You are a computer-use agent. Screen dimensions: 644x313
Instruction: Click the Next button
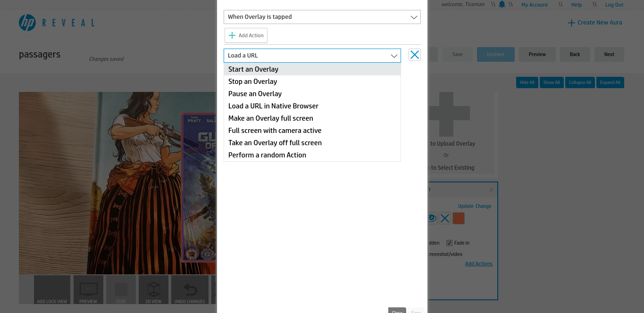pyautogui.click(x=609, y=54)
